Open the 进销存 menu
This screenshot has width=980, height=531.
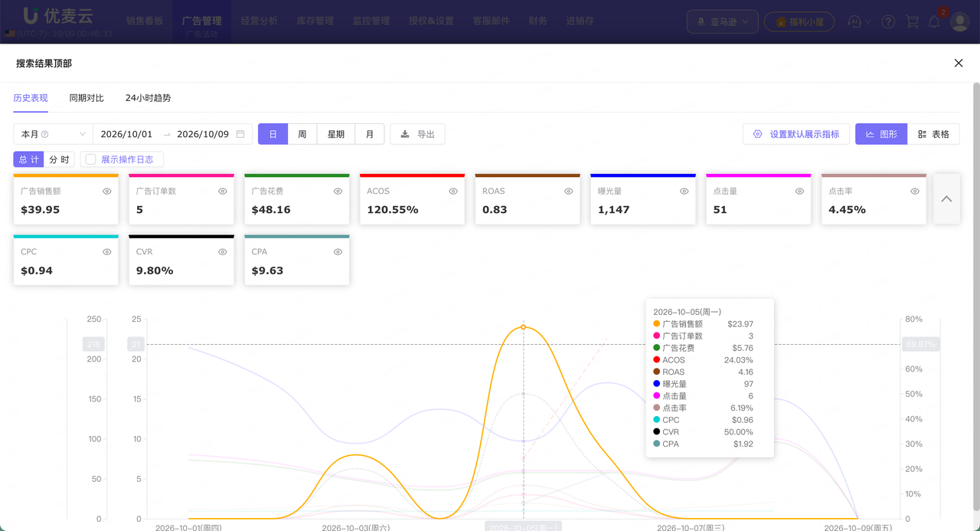click(x=580, y=21)
